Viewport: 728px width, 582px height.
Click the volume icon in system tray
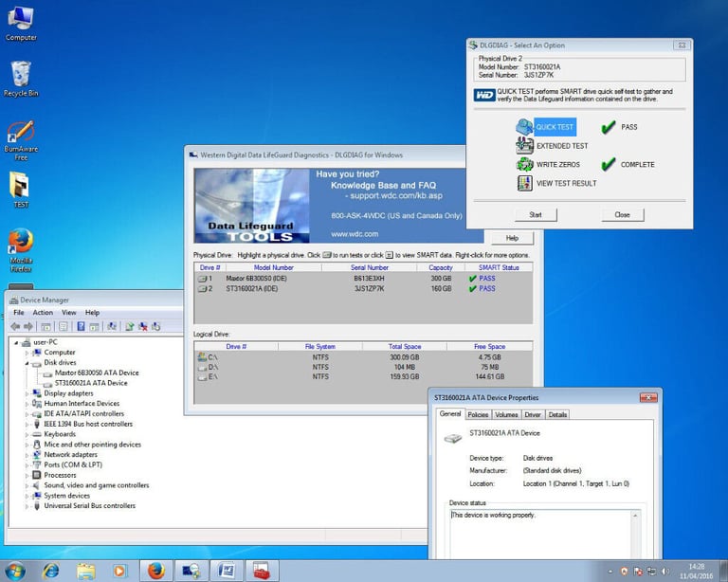tap(665, 571)
